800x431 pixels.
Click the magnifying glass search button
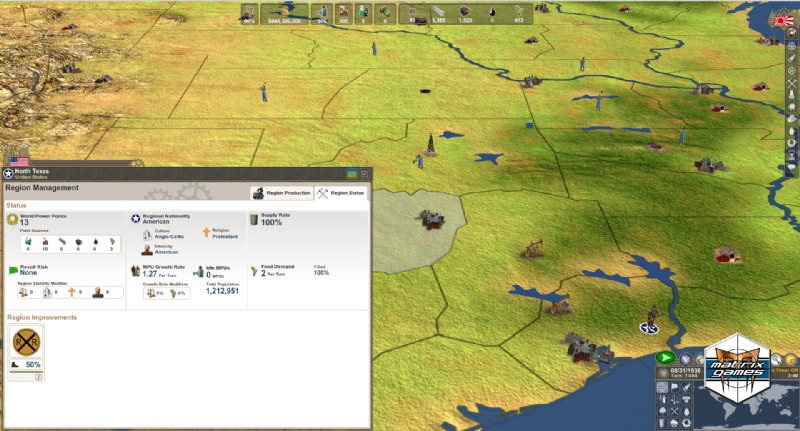coord(776,360)
